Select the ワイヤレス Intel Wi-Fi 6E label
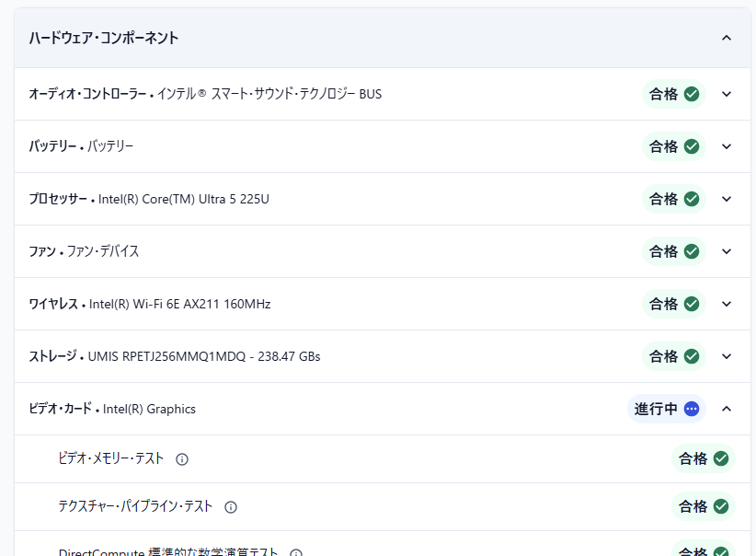The height and width of the screenshot is (556, 756). [179, 304]
